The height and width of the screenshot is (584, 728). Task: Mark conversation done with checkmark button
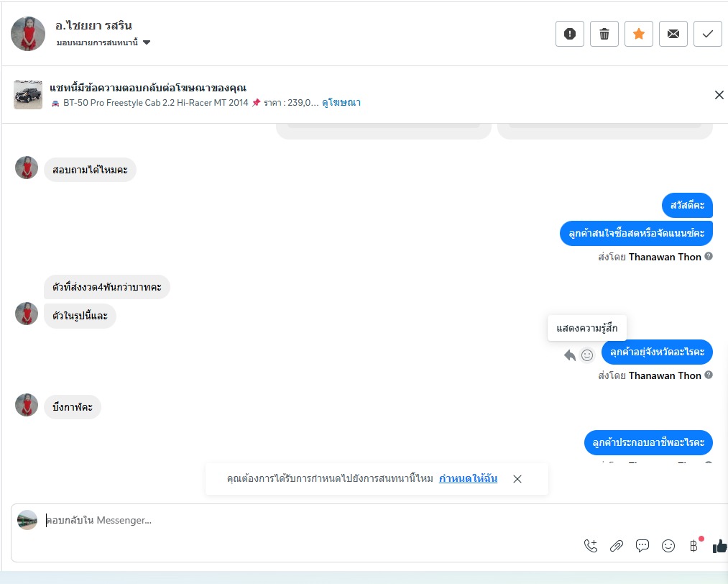[708, 34]
